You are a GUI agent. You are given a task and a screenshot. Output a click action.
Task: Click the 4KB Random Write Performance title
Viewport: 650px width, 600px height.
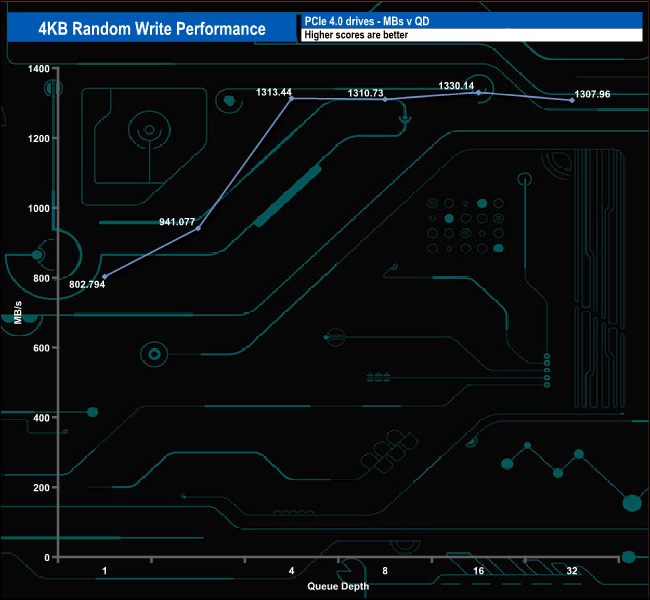pyautogui.click(x=150, y=28)
